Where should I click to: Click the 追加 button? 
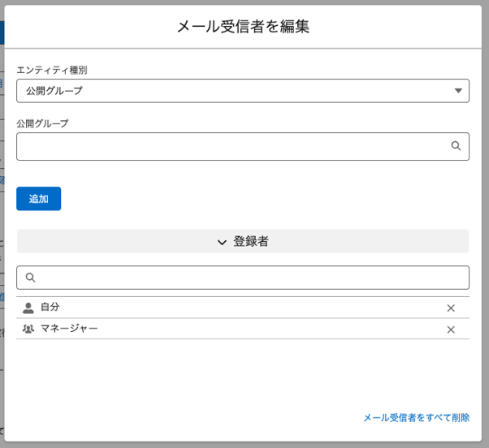pyautogui.click(x=39, y=199)
